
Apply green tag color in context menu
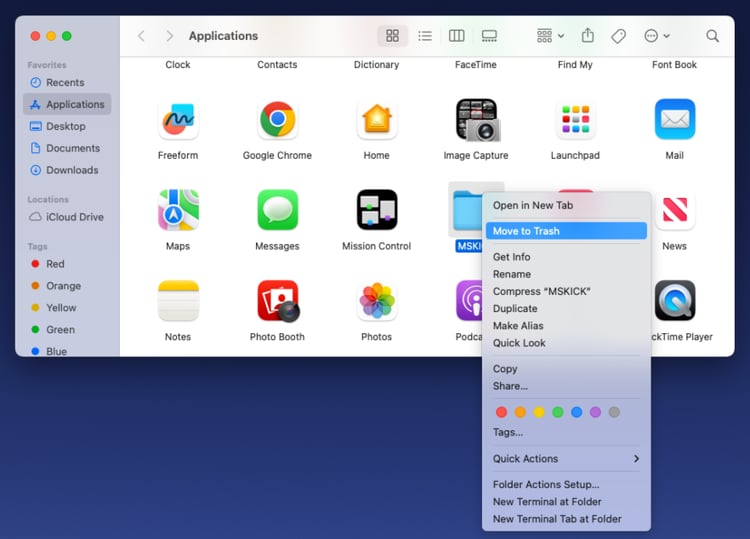pos(558,412)
